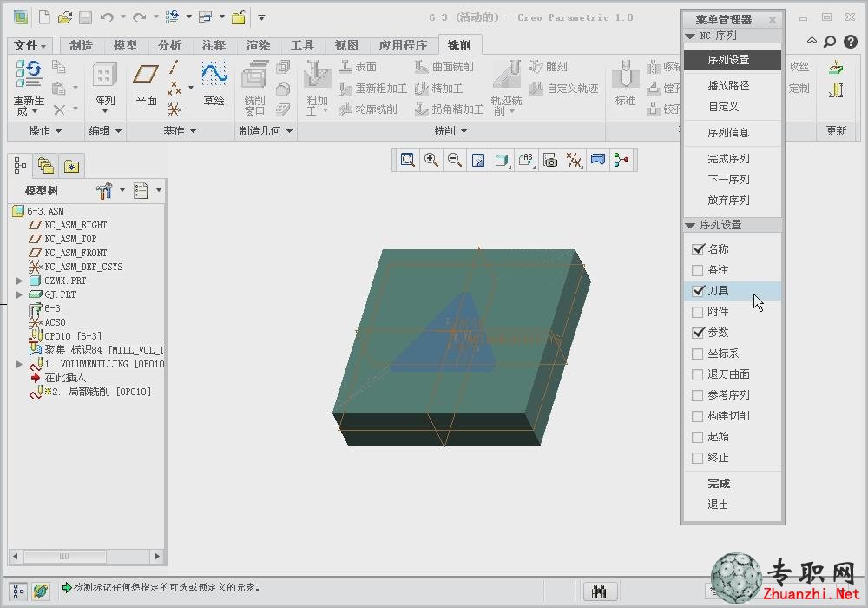Click the Zoom Out magnifier icon
Viewport: 868px width, 608px height.
click(x=455, y=161)
